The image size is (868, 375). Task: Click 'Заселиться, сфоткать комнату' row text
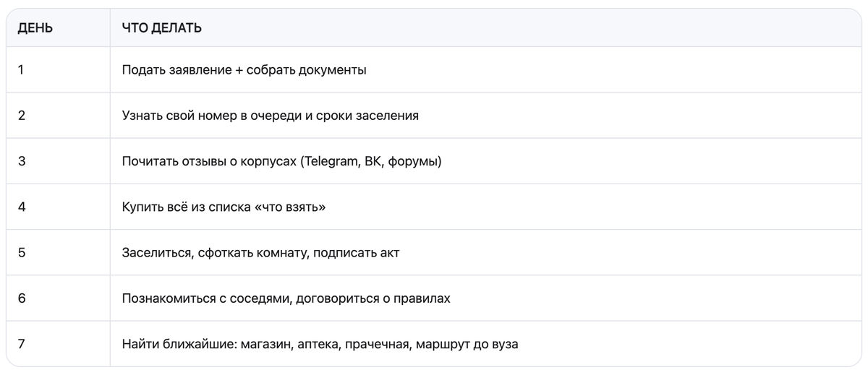coord(260,253)
